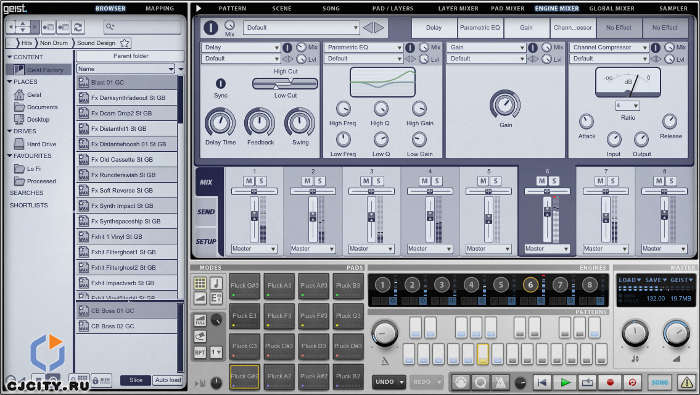Screen dimensions: 700x395
Task: Click the Undo button
Action: click(x=388, y=382)
